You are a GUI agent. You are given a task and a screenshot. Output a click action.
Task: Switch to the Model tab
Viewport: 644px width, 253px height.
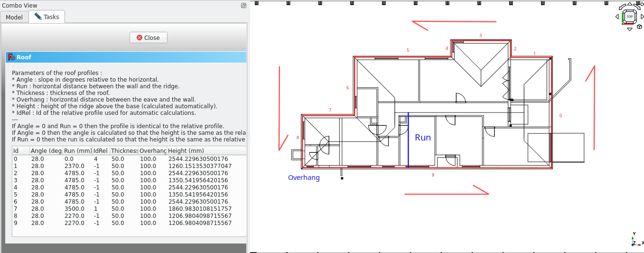click(14, 17)
